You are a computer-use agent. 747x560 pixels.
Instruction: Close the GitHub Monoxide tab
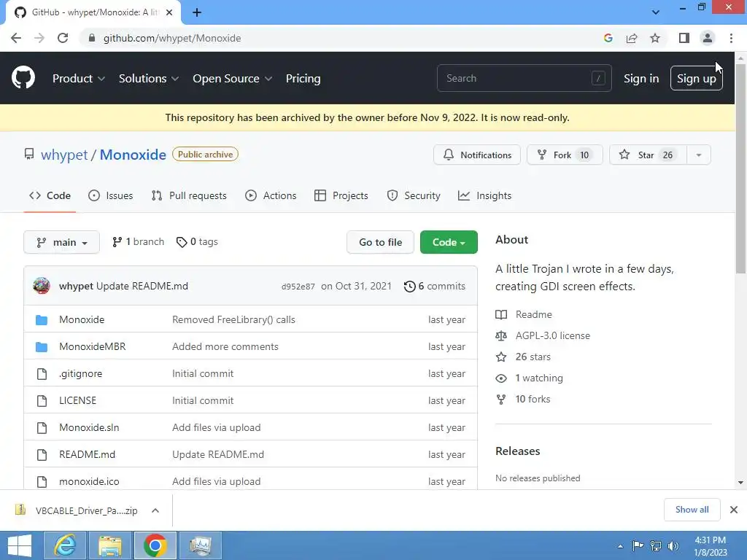coord(169,12)
